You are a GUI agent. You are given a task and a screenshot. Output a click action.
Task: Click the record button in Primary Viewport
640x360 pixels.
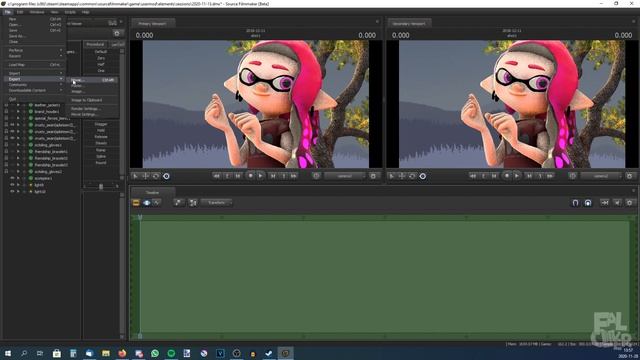[251, 176]
